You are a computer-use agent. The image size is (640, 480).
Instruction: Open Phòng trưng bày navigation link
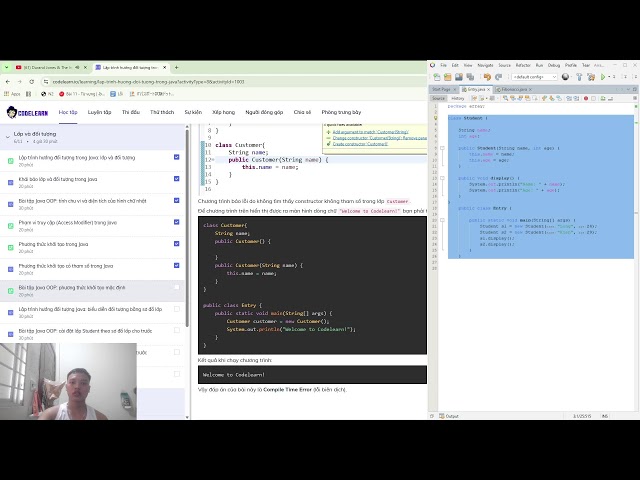pos(341,112)
